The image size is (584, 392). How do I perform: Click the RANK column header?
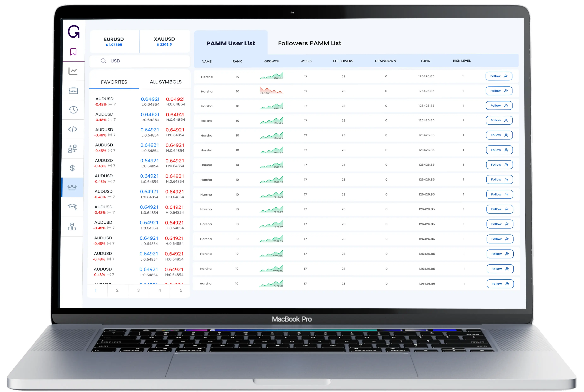[237, 61]
